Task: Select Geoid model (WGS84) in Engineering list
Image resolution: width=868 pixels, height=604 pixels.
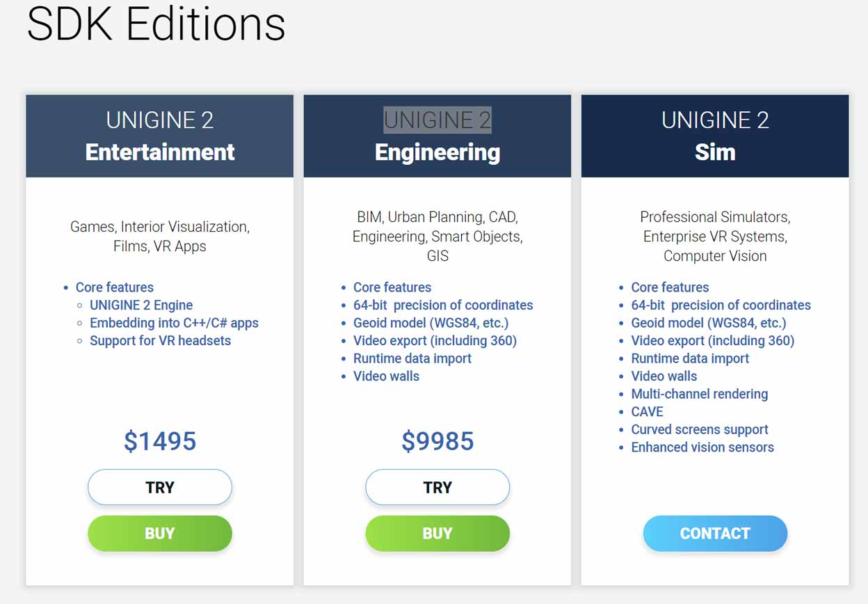Action: (431, 323)
